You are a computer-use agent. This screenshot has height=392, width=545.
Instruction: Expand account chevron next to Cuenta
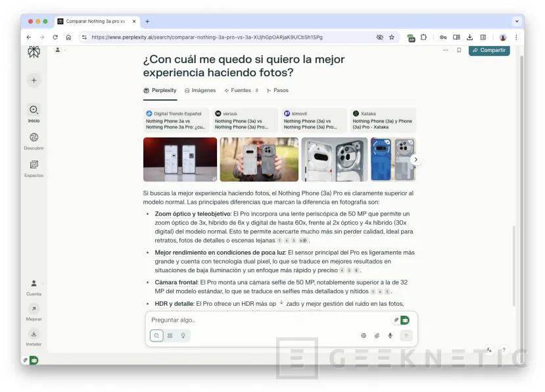point(43,283)
